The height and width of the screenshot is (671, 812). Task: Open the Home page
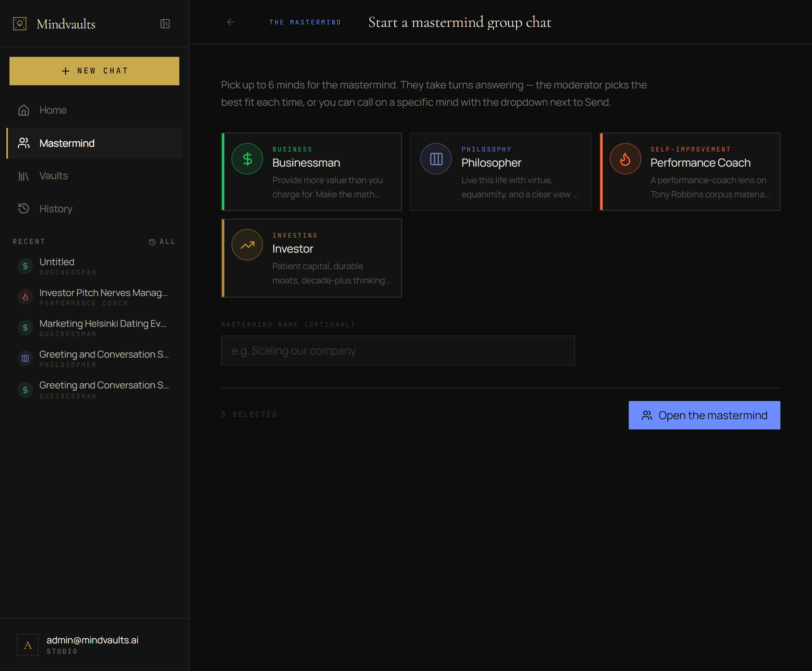point(94,110)
